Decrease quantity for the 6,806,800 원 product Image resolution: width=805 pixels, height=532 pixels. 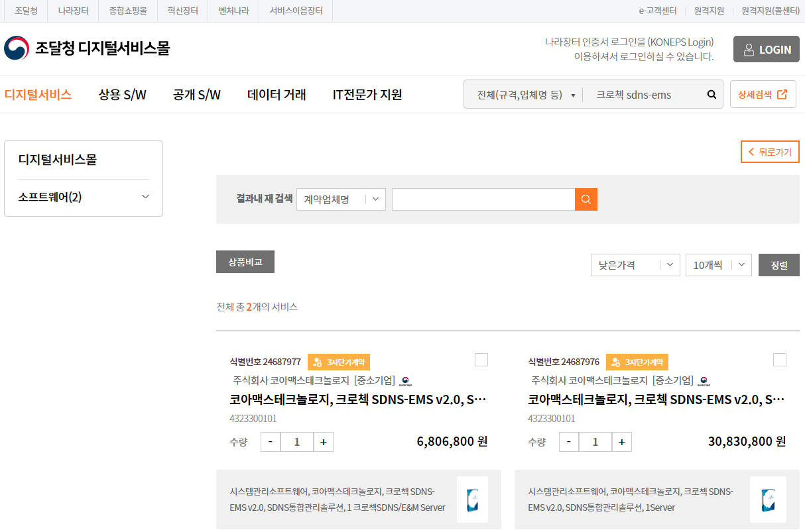(271, 442)
